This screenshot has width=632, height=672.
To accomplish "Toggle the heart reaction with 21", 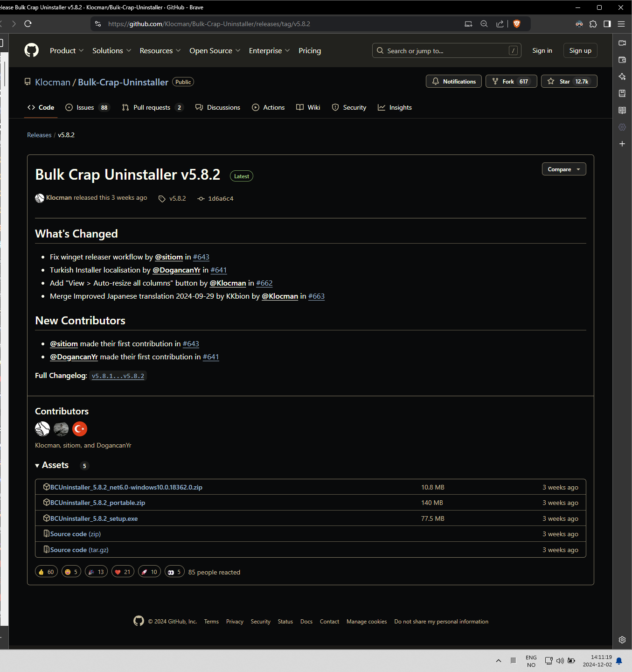I will point(123,572).
